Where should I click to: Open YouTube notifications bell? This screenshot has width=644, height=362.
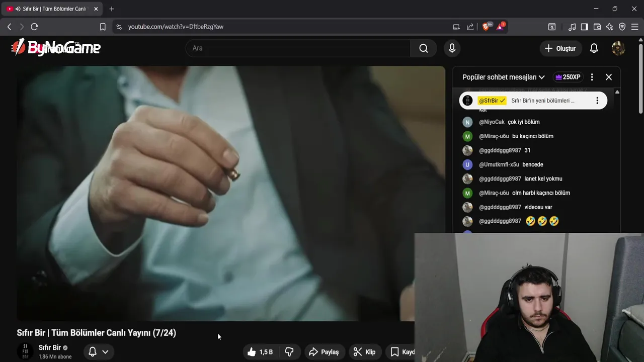pos(594,48)
